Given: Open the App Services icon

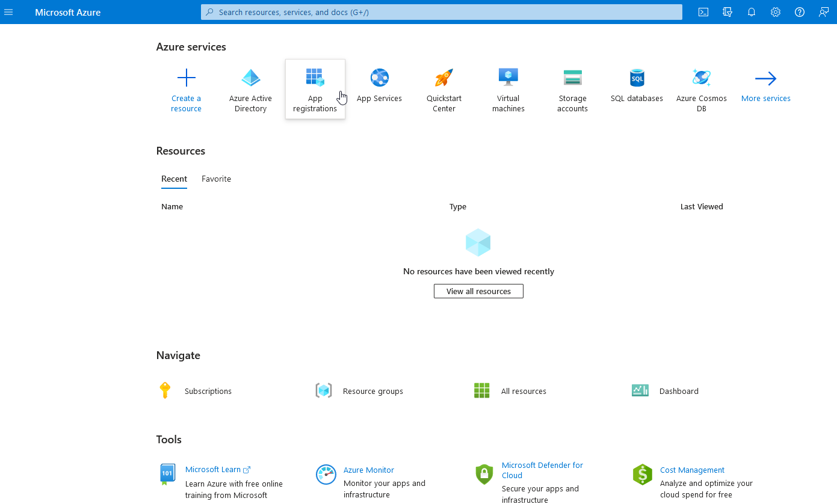Looking at the screenshot, I should coord(380,78).
